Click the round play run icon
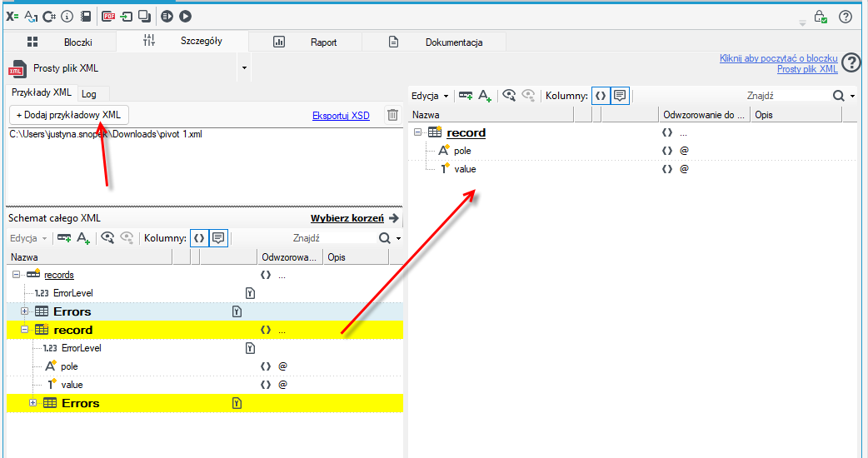The width and height of the screenshot is (868, 458). [186, 17]
